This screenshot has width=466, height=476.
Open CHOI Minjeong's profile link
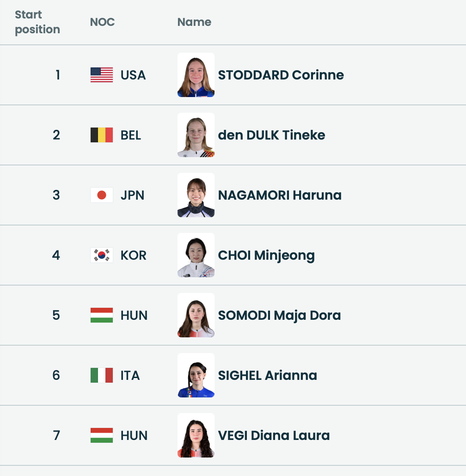pyautogui.click(x=266, y=255)
